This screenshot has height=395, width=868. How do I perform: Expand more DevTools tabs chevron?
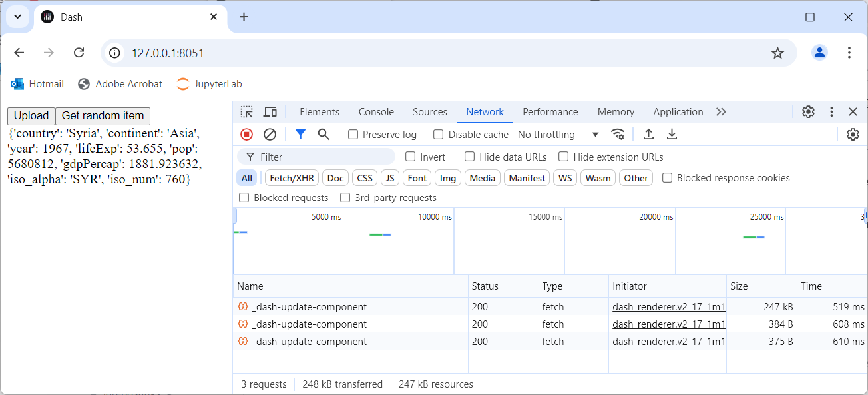(x=721, y=112)
